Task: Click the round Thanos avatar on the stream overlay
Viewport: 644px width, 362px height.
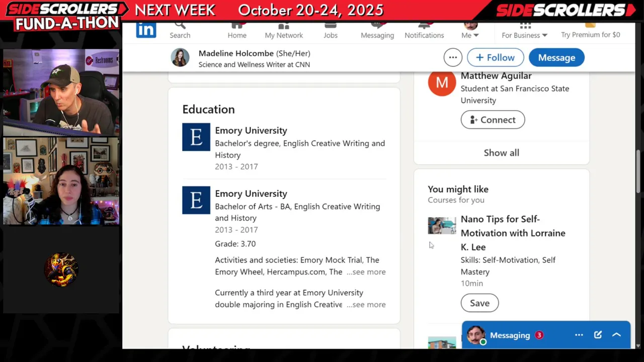Action: (61, 269)
